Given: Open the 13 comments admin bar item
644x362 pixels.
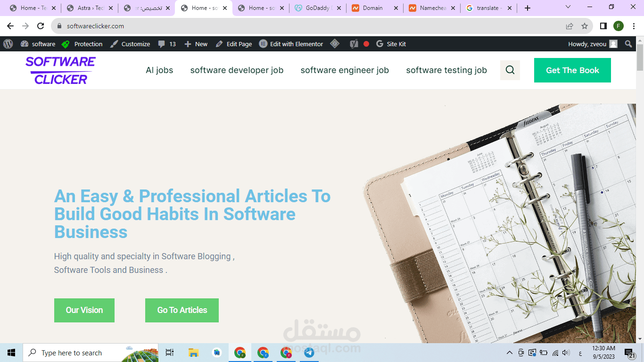Looking at the screenshot, I should coord(167,44).
